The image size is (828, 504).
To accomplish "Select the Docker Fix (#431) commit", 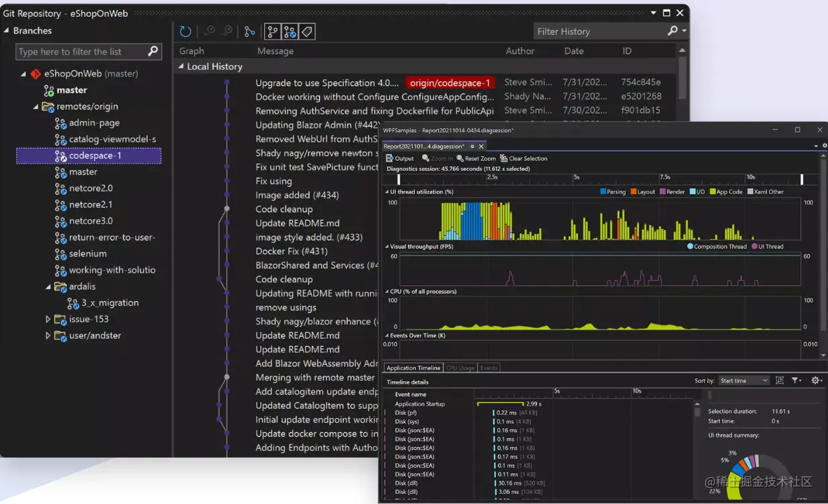I will [x=292, y=251].
